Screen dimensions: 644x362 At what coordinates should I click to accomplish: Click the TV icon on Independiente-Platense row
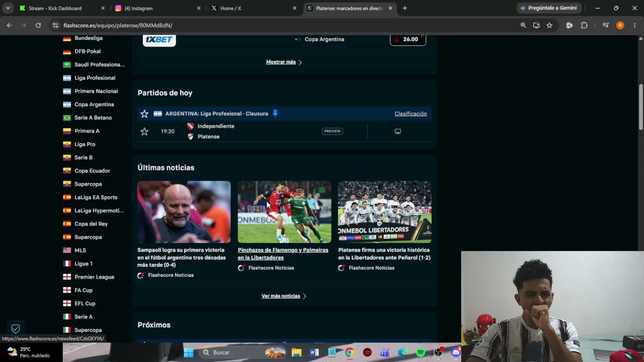click(397, 131)
